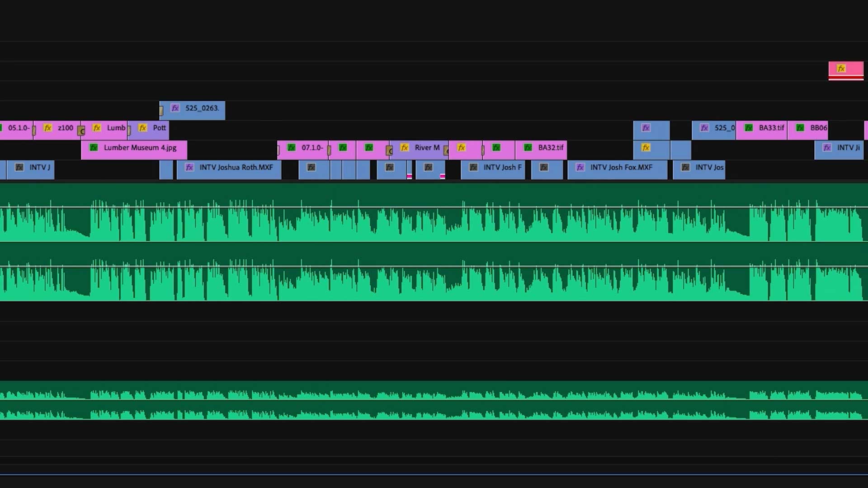This screenshot has height=488, width=868.
Task: Click the yellow fx badge on the lone pink-red clip
Action: click(841, 69)
